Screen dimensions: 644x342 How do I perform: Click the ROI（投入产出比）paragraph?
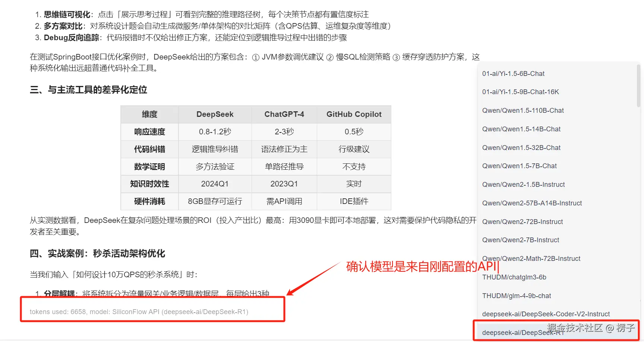click(253, 226)
